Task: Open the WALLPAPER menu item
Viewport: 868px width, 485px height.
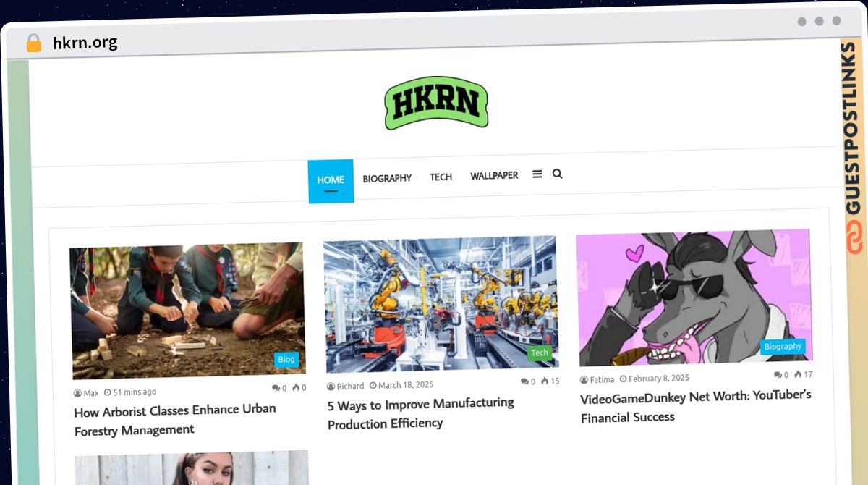Action: pos(494,175)
